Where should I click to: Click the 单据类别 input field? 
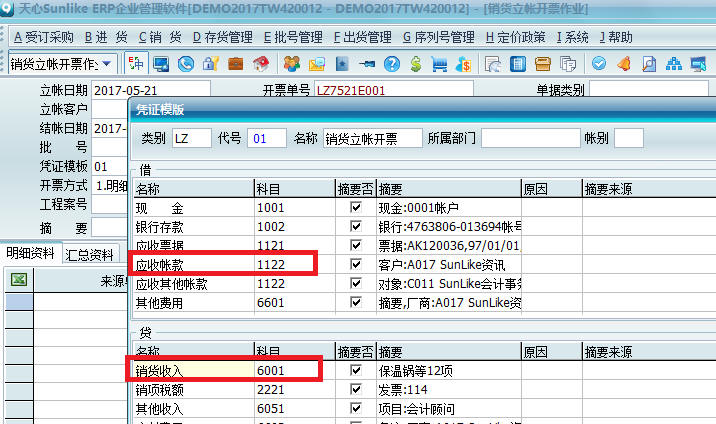[x=649, y=89]
